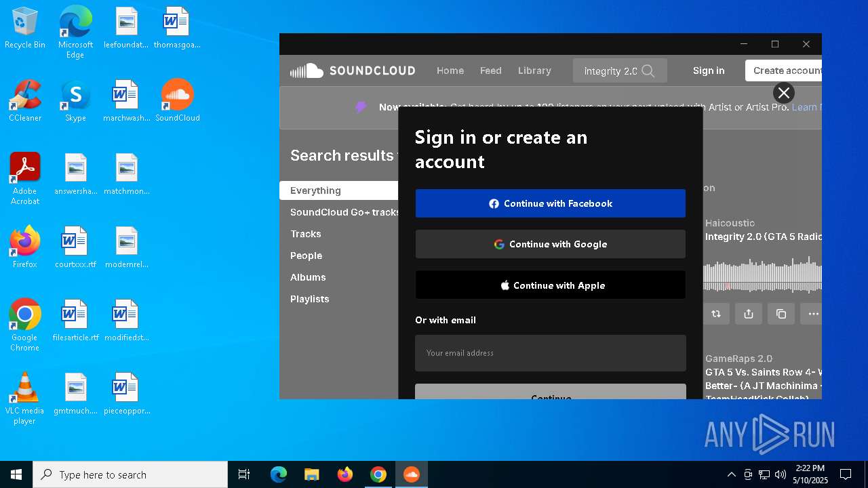Click the share icon under Integrity 2.0
Viewport: 868px width, 488px height.
[749, 314]
